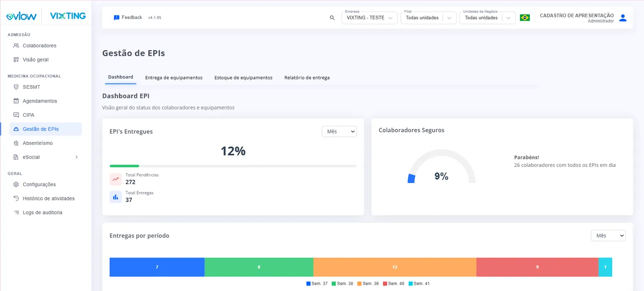Switch to Entrega de equipamentos tab
This screenshot has width=644, height=291.
click(x=174, y=78)
